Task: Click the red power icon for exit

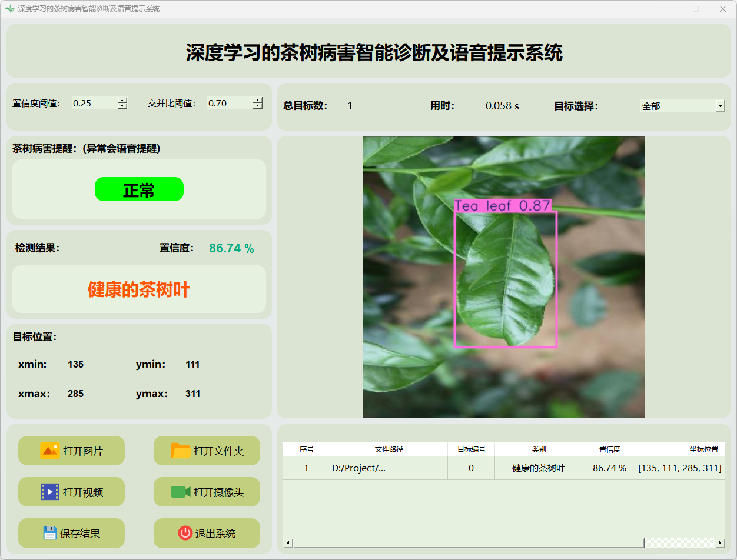Action: coord(185,533)
